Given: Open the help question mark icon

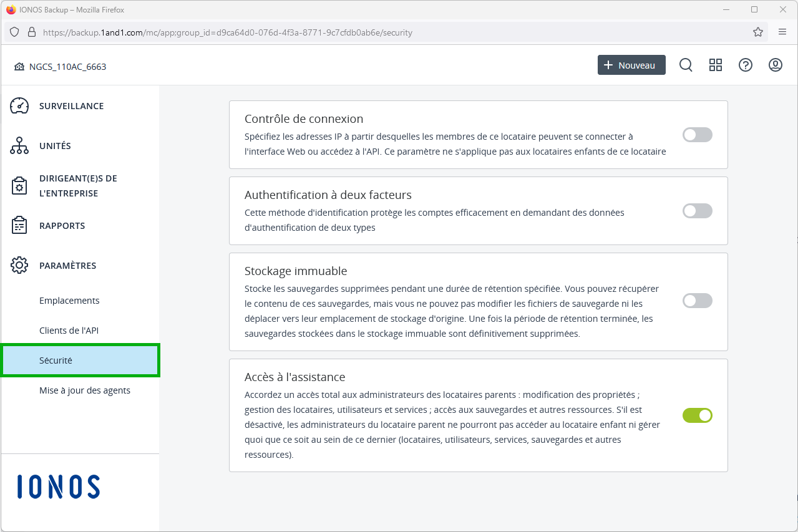Looking at the screenshot, I should pos(746,65).
